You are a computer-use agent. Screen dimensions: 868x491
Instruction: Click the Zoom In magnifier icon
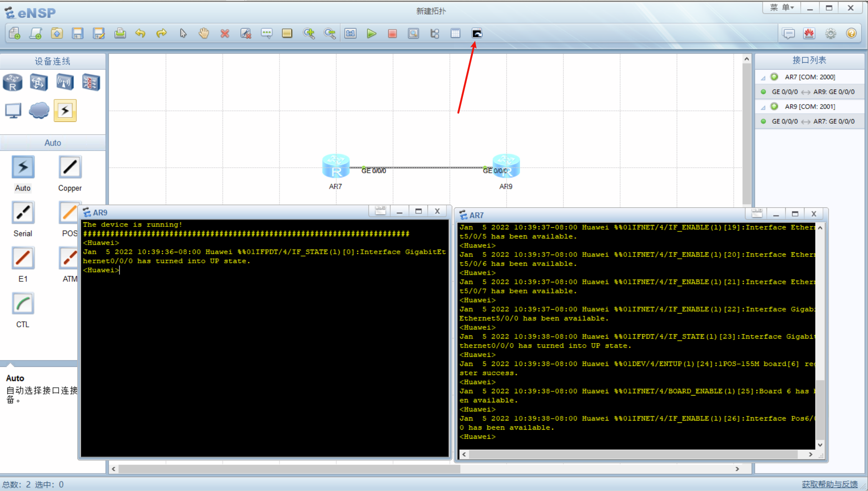click(x=309, y=33)
